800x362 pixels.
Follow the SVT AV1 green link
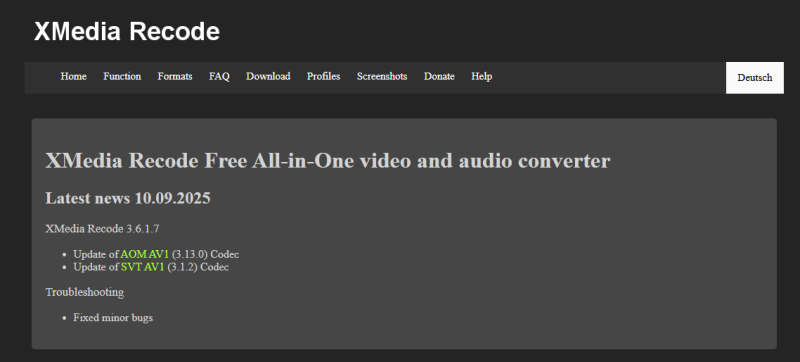pyautogui.click(x=143, y=267)
